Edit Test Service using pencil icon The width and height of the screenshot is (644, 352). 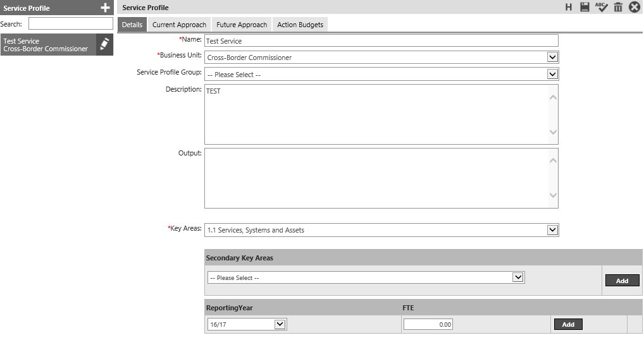pos(105,44)
